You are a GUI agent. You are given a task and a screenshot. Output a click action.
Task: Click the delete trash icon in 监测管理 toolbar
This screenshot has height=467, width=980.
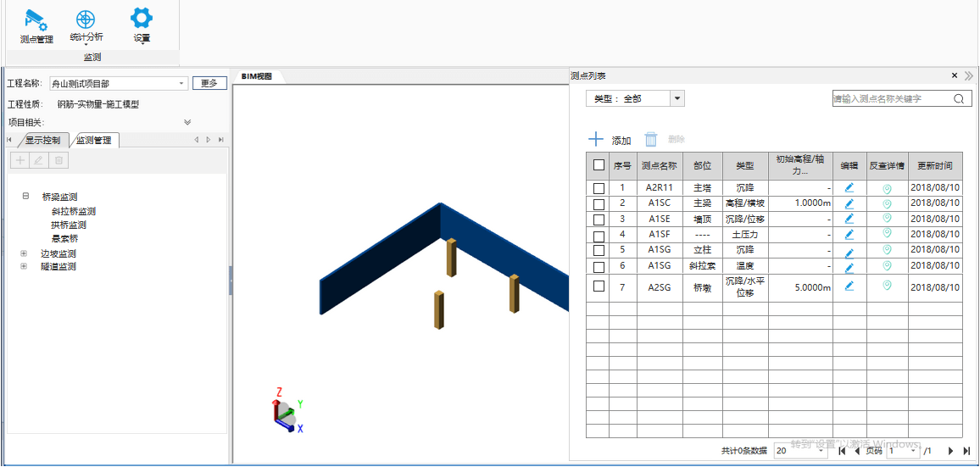tap(58, 160)
